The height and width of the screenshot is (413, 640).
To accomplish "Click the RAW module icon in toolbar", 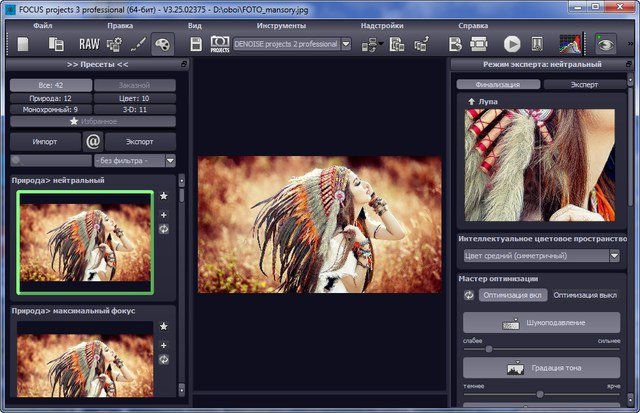I will [x=89, y=44].
